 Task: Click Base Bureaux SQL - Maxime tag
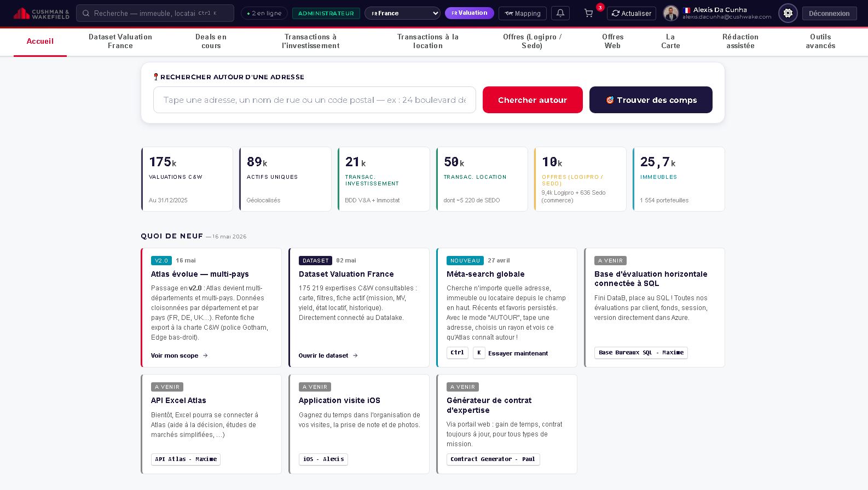tap(641, 353)
